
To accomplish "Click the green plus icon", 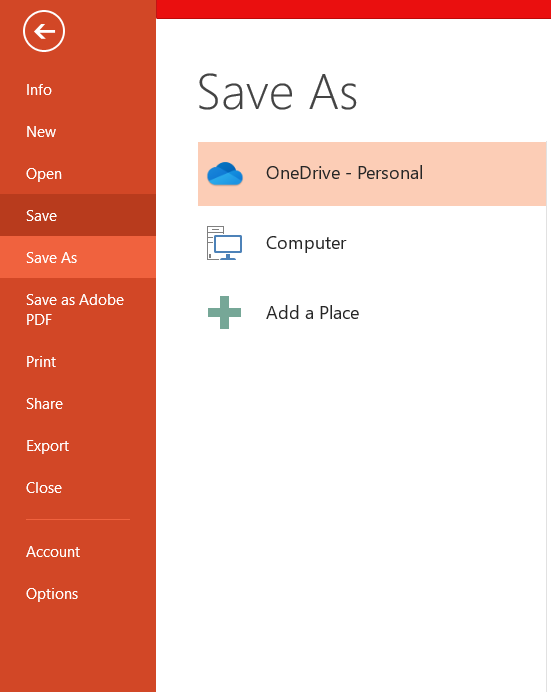I will point(225,312).
